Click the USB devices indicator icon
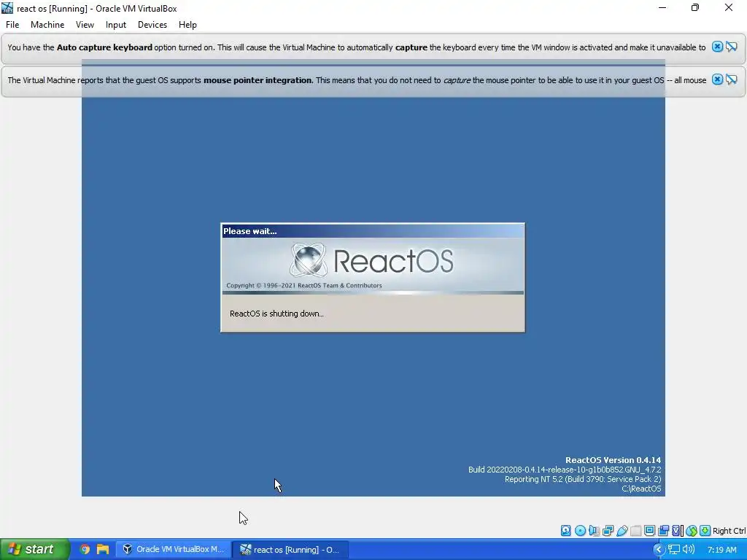This screenshot has height=560, width=747. [x=622, y=531]
